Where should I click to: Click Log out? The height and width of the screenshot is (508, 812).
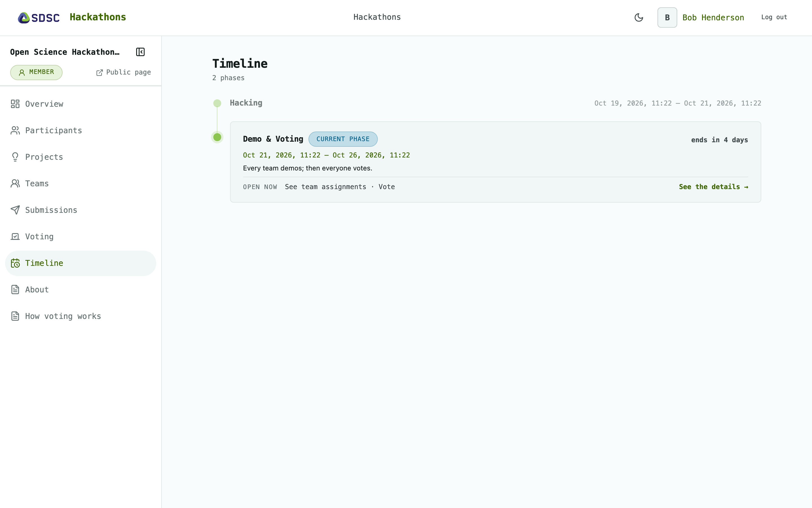pyautogui.click(x=774, y=17)
